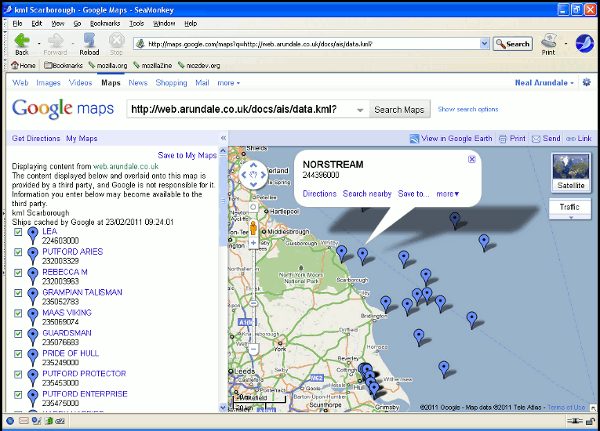Open the Bookmarks menu
This screenshot has height=431, width=600.
(105, 23)
